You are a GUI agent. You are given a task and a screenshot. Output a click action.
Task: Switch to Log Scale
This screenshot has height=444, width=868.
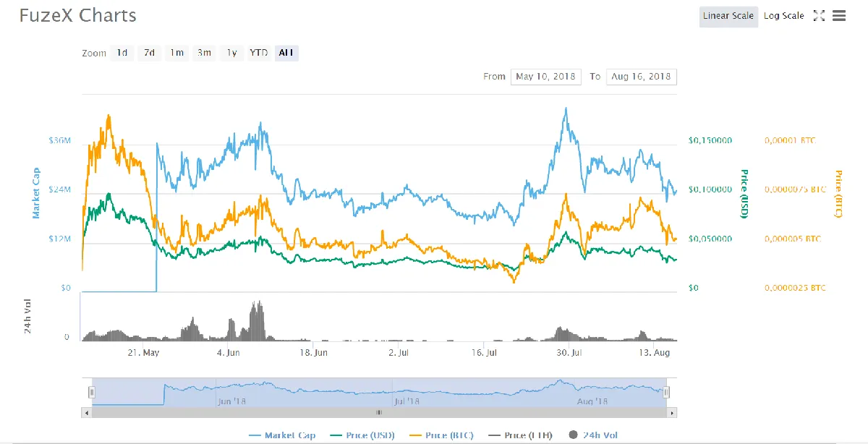[x=784, y=16]
